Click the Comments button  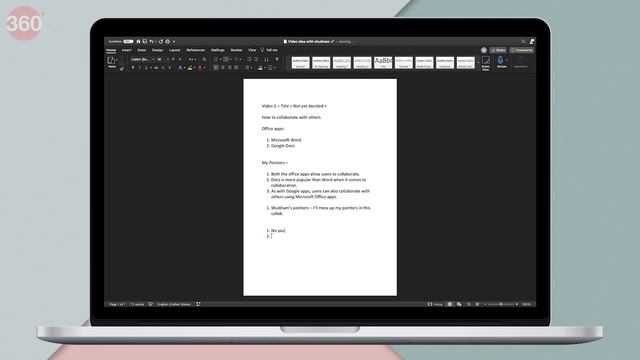[522, 50]
